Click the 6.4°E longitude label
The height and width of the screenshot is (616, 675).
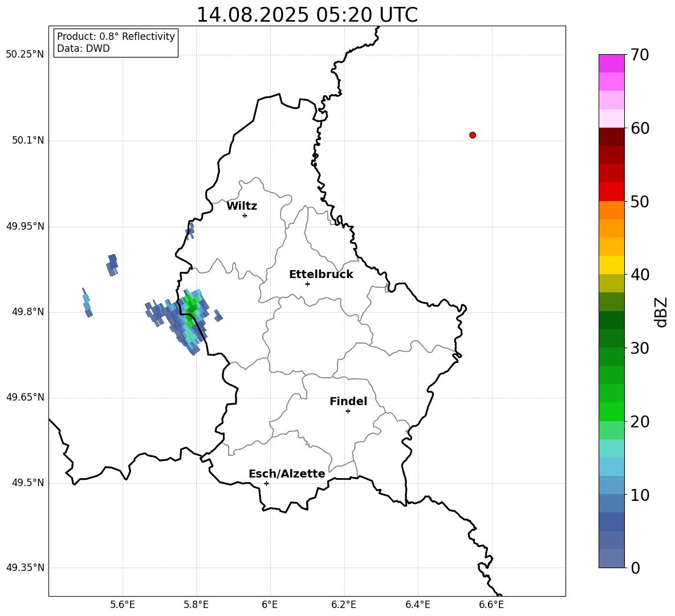pos(417,605)
